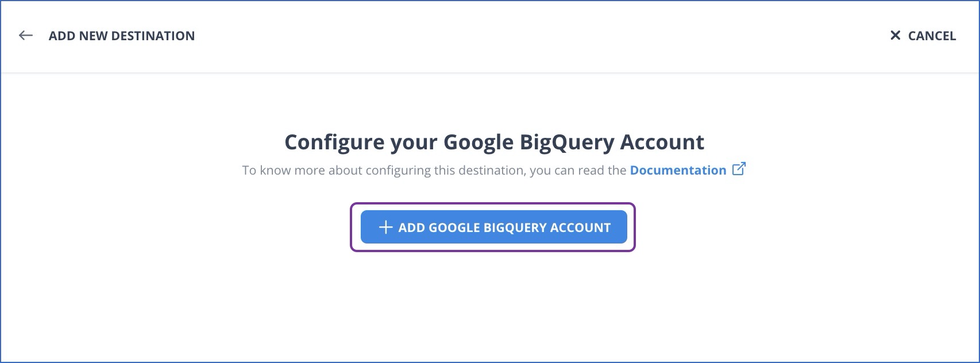Select the left-pointing arrow in the header
The width and height of the screenshot is (980, 363).
point(25,36)
